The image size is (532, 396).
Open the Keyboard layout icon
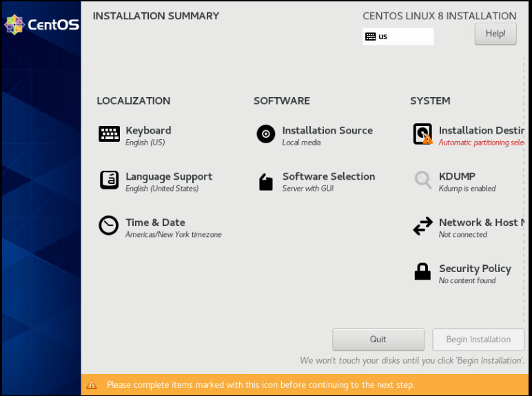click(x=109, y=134)
